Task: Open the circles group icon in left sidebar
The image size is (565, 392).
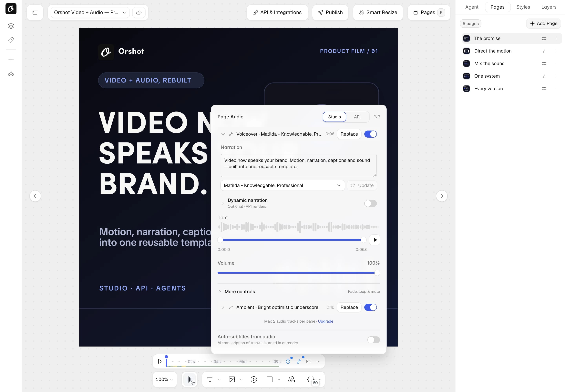Action: point(11,73)
